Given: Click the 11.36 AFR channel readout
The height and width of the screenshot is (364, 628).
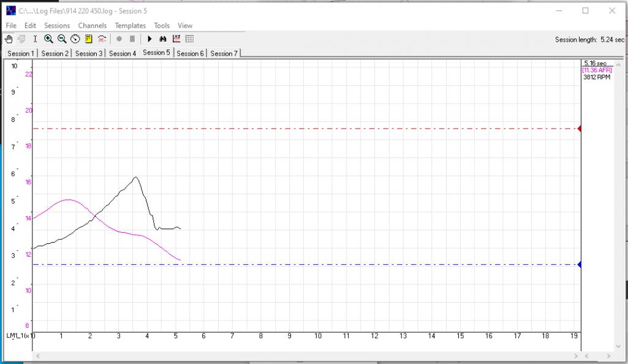Looking at the screenshot, I should 597,70.
